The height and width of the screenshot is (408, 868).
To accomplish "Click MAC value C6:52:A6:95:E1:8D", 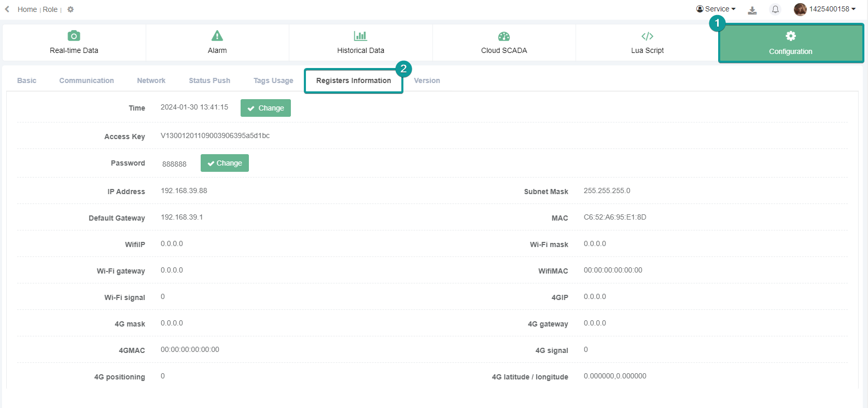I will pos(615,217).
